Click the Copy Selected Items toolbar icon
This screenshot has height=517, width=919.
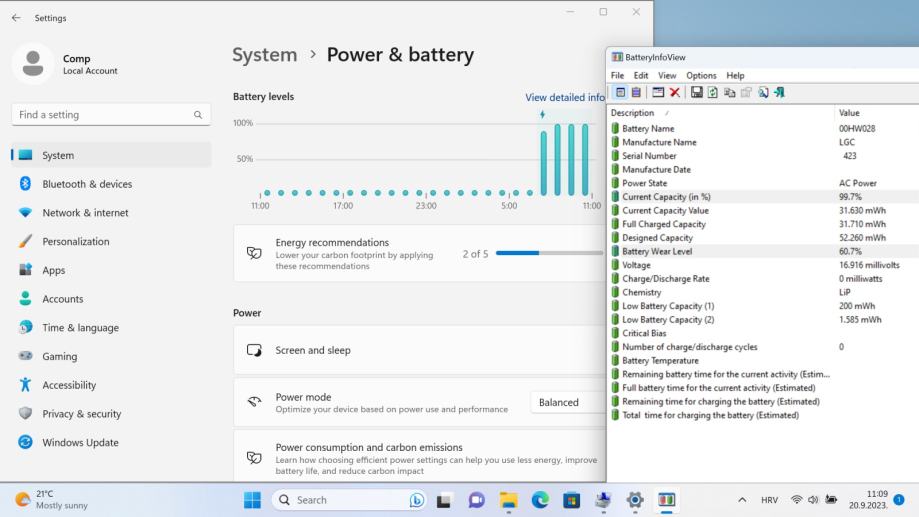pyautogui.click(x=729, y=93)
